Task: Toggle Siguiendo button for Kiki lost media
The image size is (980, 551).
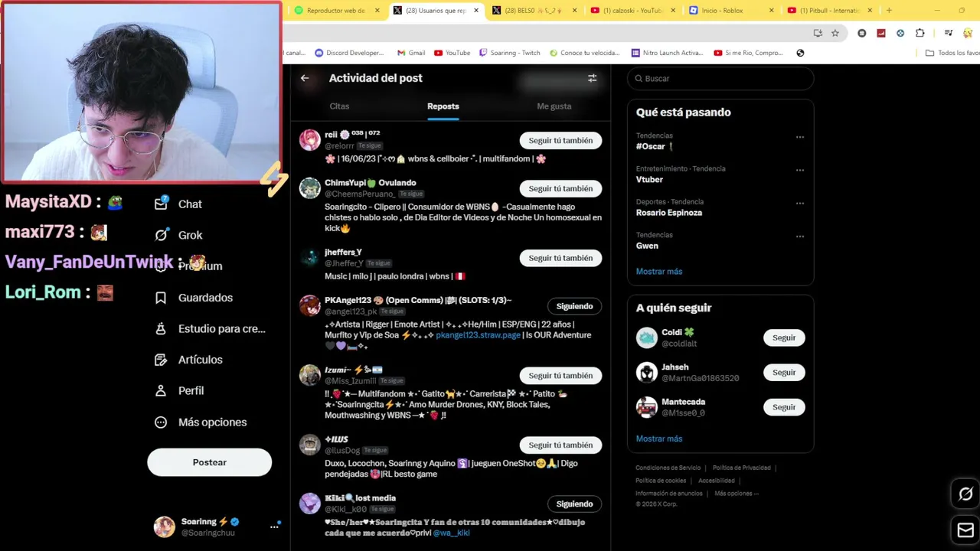Action: point(574,504)
